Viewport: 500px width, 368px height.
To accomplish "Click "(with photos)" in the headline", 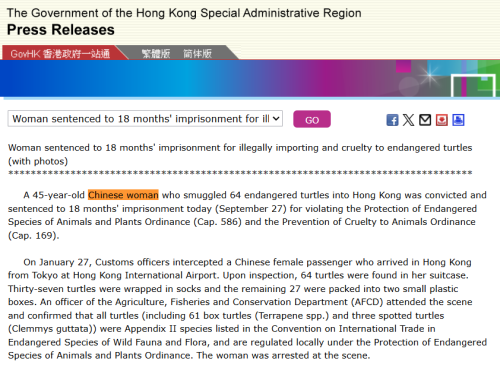I will pos(38,161).
